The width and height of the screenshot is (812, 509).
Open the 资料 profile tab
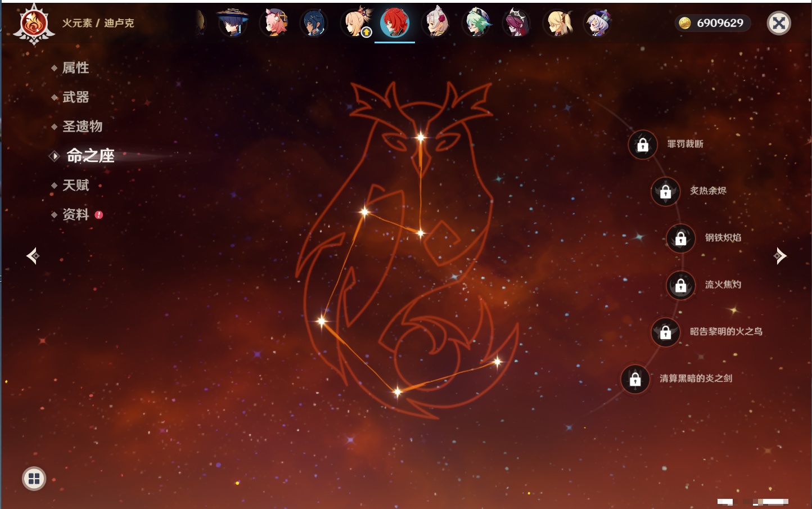click(x=75, y=214)
